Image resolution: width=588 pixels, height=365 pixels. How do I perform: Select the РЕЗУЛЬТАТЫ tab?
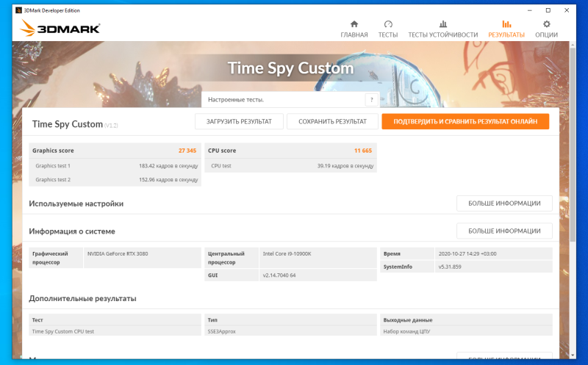click(x=506, y=29)
